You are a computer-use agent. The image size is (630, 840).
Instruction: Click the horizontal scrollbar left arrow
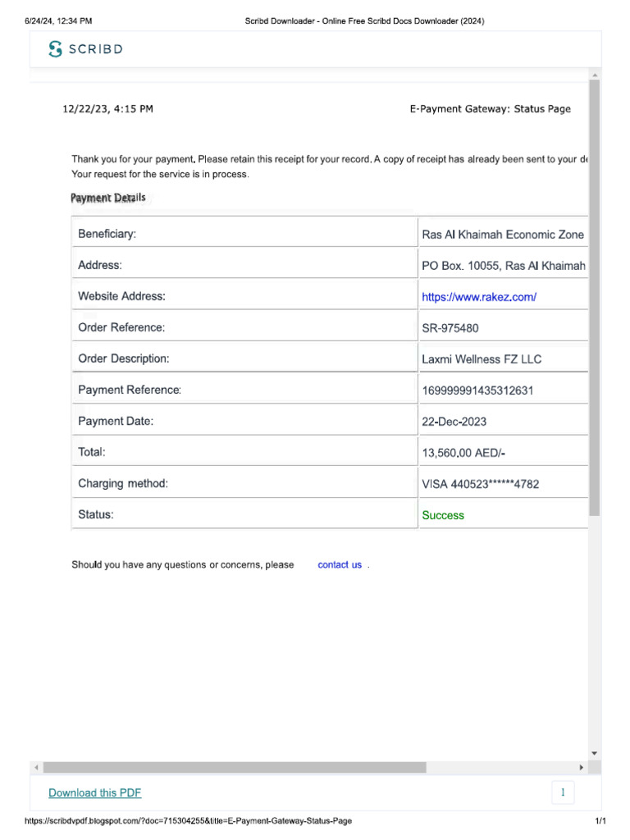pos(36,768)
